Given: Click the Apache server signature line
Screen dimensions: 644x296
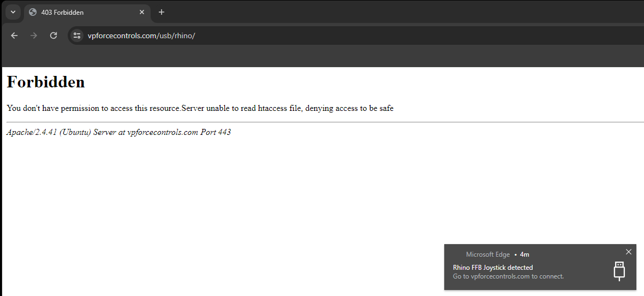Looking at the screenshot, I should [x=118, y=132].
